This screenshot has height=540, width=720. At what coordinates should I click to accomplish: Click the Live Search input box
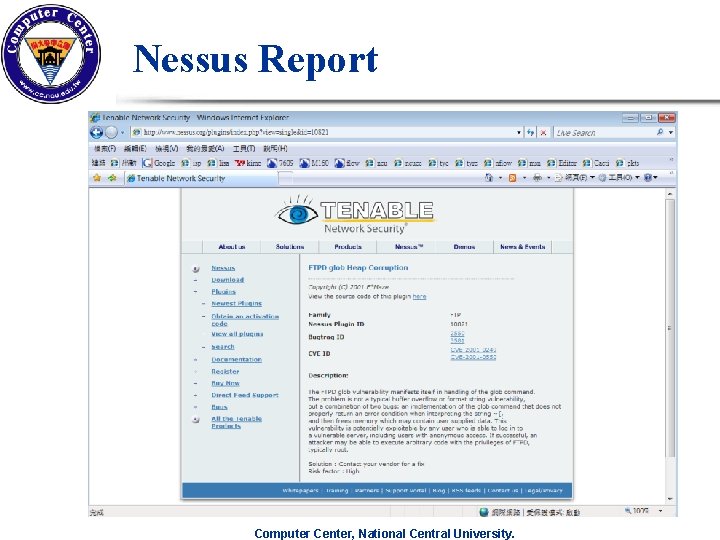click(x=604, y=133)
